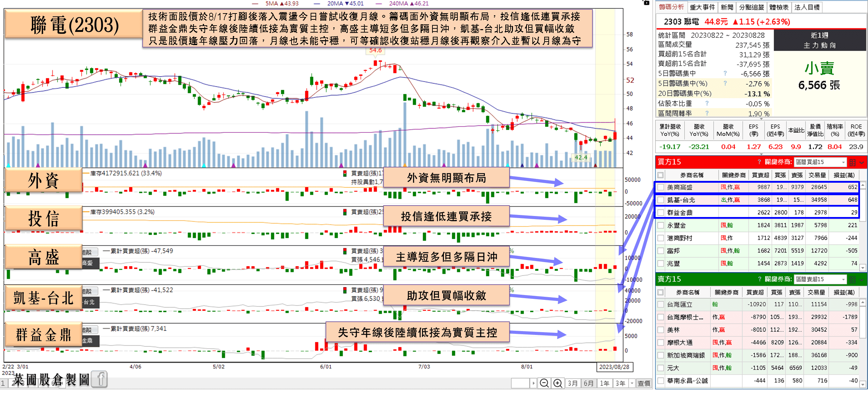This screenshot has height=398, width=868.
Task: Click the red-green legend icon in the 高盛 panel
Action: pyautogui.click(x=345, y=251)
